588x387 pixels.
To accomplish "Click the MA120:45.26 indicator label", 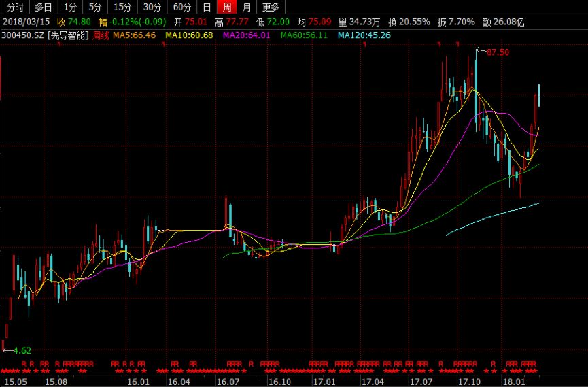I will pos(364,35).
